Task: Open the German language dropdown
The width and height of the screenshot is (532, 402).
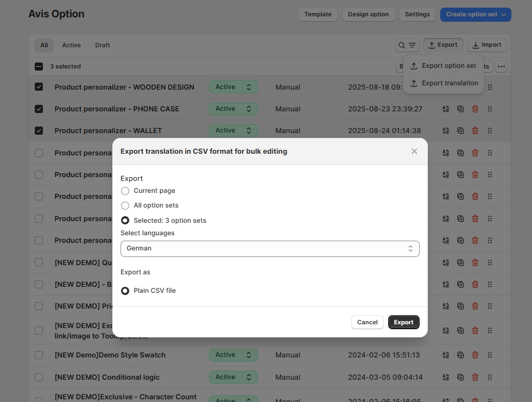Action: pos(270,248)
